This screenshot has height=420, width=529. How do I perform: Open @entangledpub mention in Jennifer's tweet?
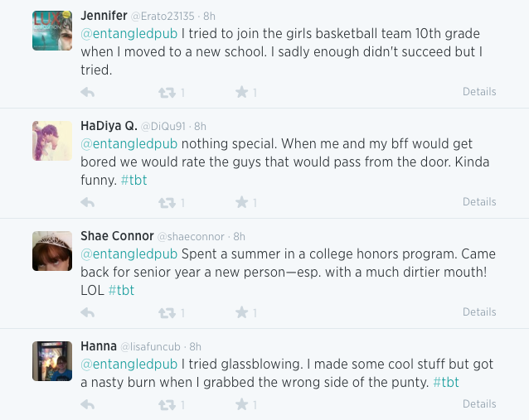(129, 34)
